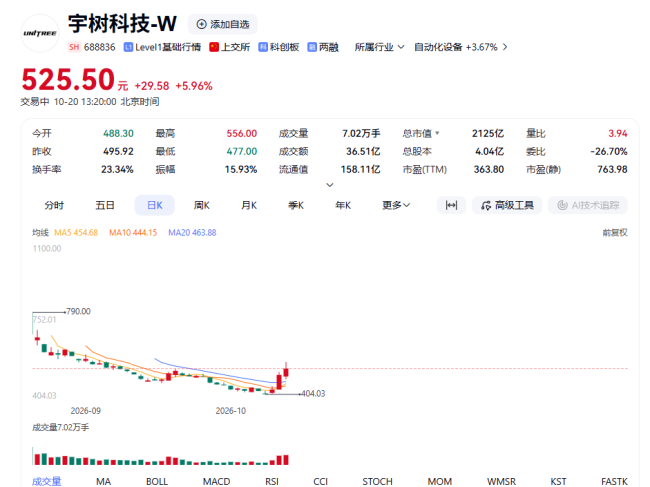Click the 404.03 low price marker

(x=313, y=394)
